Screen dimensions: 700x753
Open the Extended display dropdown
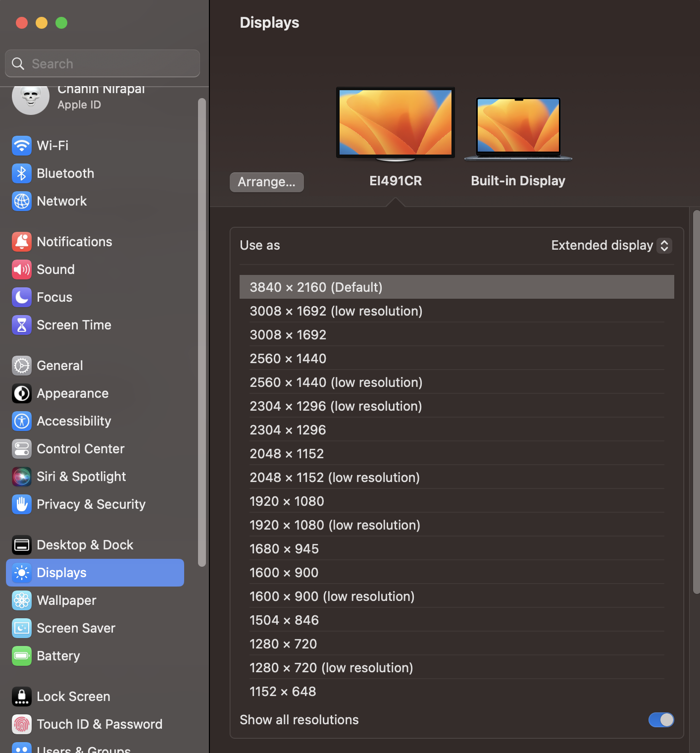pyautogui.click(x=611, y=245)
